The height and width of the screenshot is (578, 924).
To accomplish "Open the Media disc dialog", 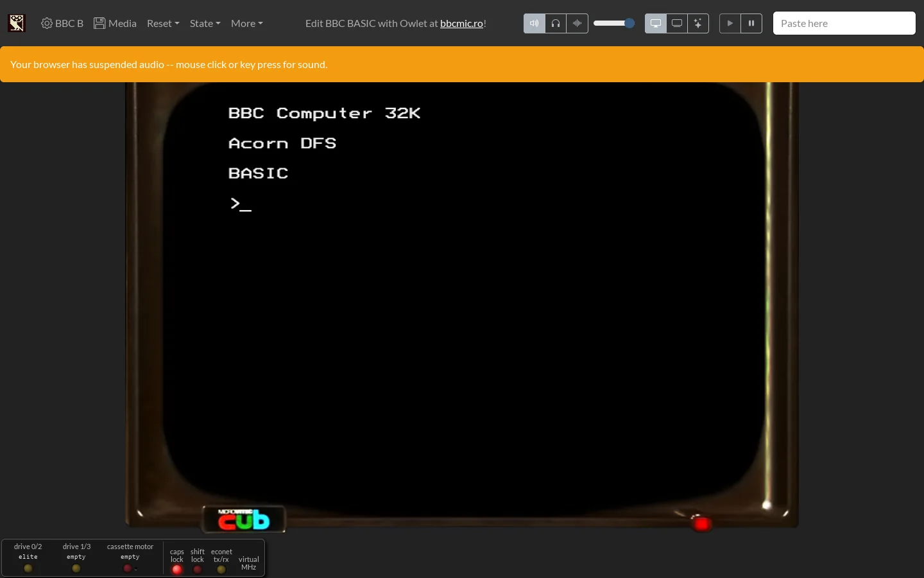I will click(116, 23).
